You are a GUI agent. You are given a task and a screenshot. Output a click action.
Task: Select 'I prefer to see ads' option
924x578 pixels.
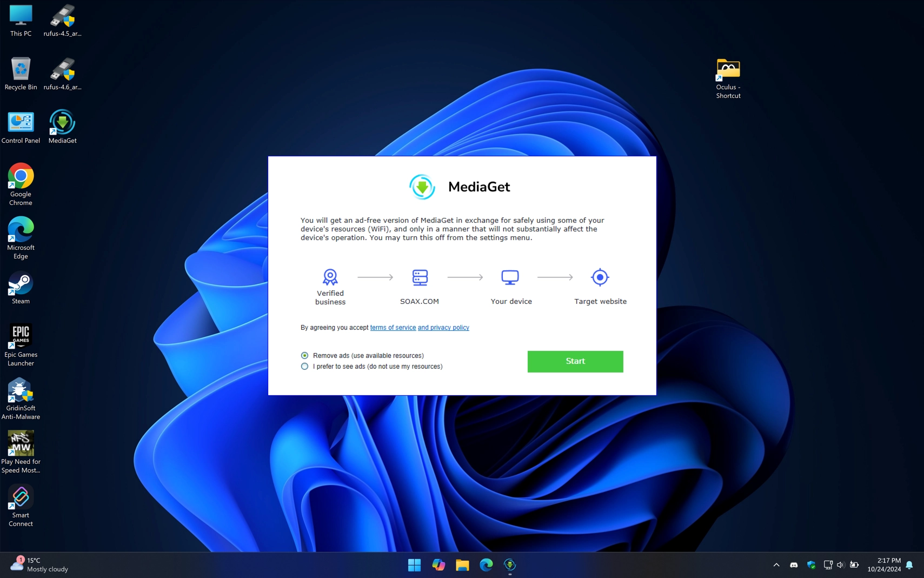[304, 366]
